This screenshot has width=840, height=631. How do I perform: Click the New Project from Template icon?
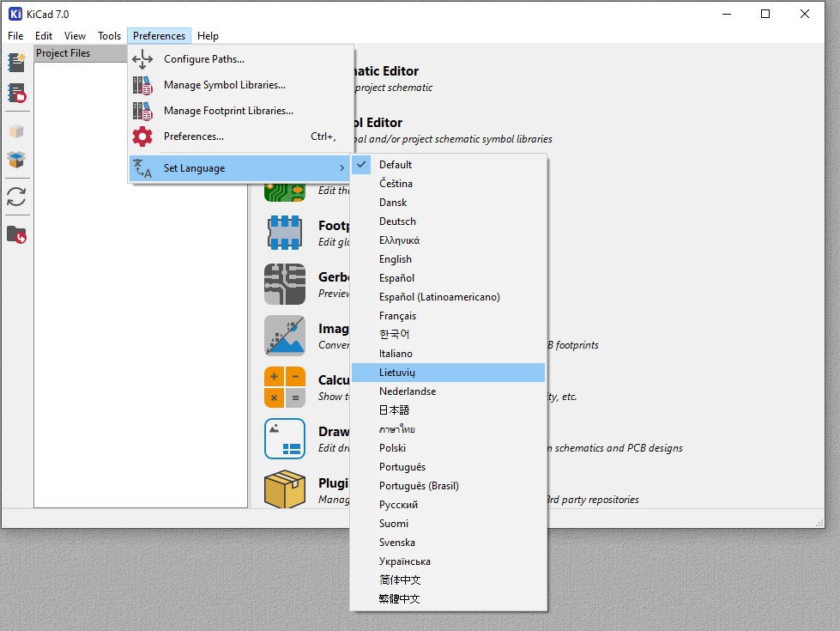[x=16, y=93]
